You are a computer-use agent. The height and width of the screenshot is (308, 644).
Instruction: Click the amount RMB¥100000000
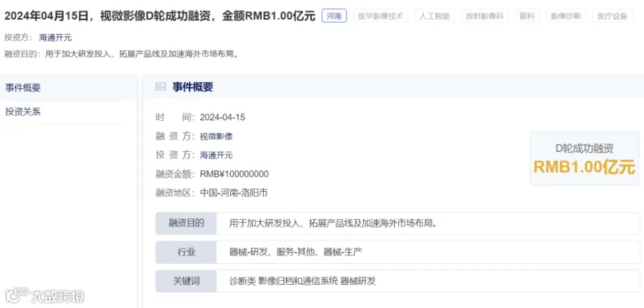pyautogui.click(x=234, y=174)
